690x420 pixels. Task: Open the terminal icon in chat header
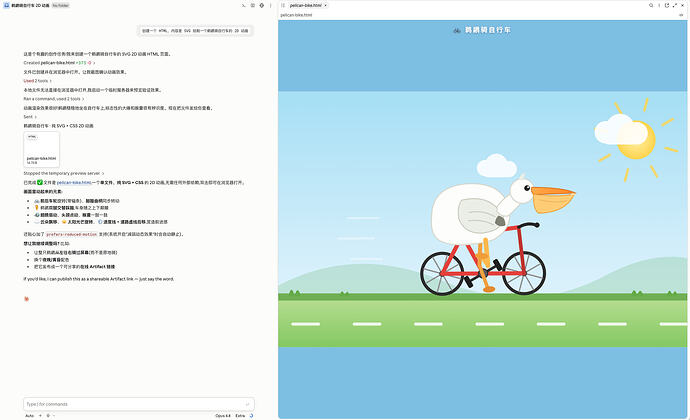pyautogui.click(x=243, y=5)
